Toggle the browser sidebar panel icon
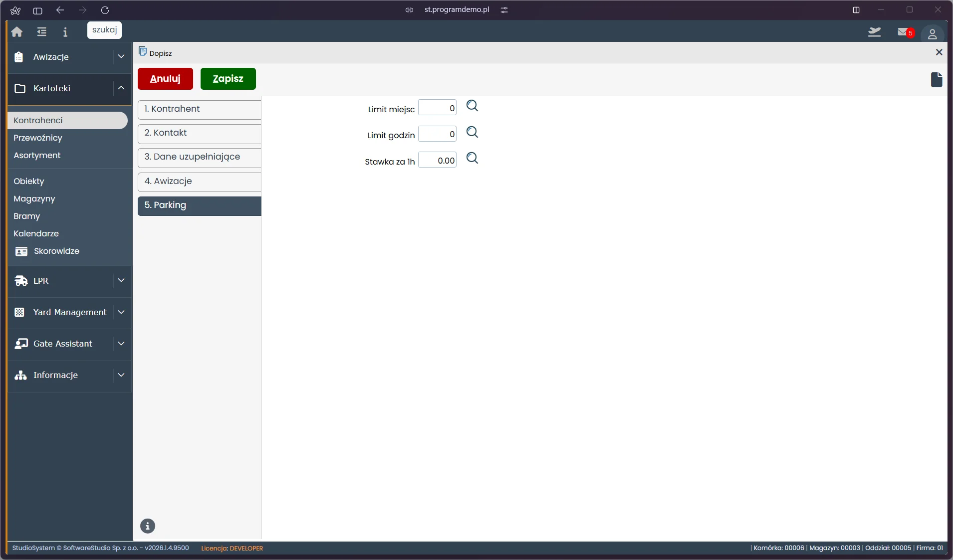Screen dimensions: 953x560 tap(37, 10)
